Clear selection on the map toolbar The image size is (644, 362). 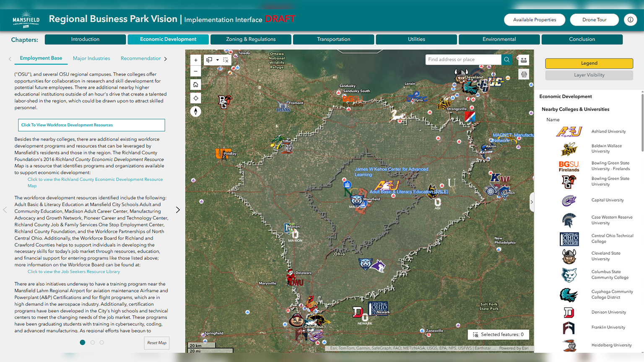click(x=226, y=60)
